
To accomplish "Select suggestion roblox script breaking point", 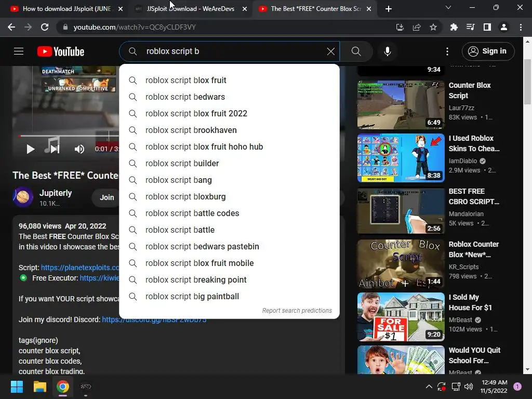I will point(229,280).
